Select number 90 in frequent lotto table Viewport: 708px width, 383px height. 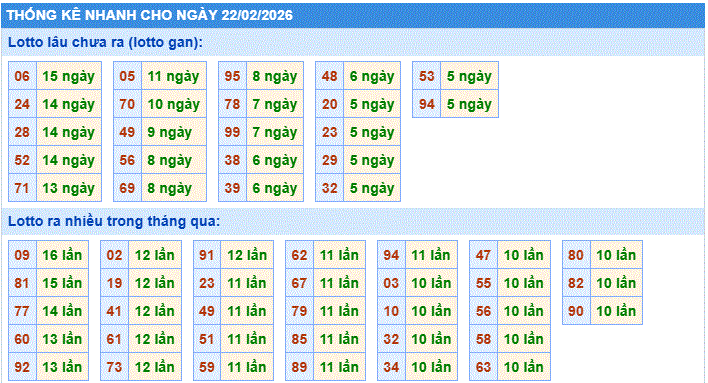pyautogui.click(x=576, y=311)
